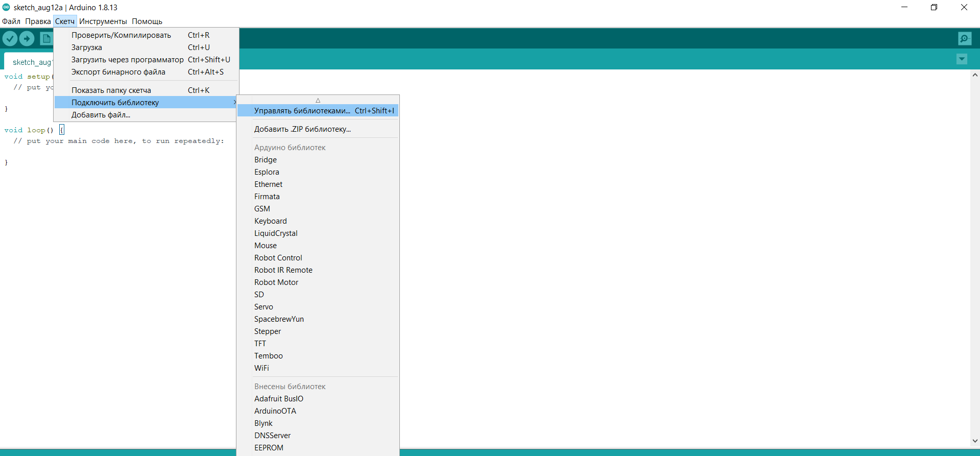Open the Файл menu

tap(11, 21)
